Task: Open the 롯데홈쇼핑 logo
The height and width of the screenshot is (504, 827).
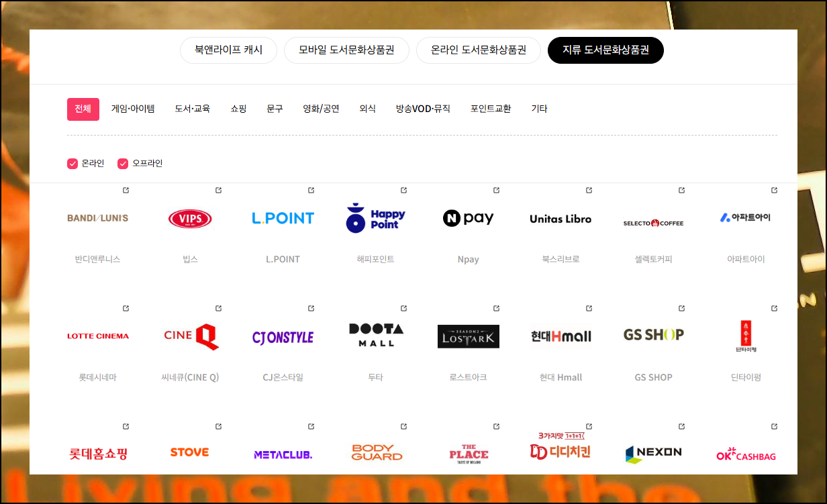Action: 98,454
